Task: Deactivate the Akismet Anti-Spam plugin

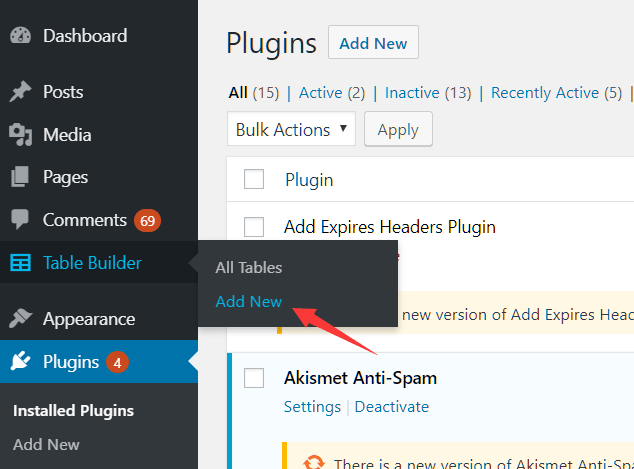Action: [391, 407]
